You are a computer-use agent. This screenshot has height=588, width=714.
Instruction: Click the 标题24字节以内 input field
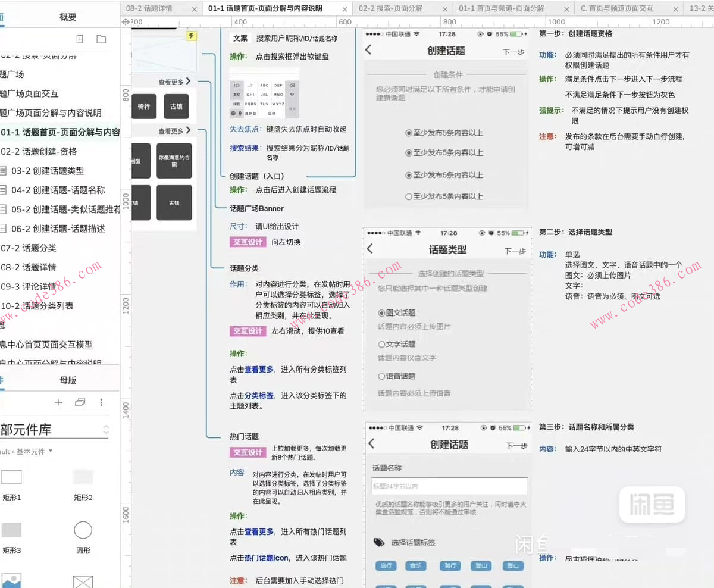(x=449, y=486)
